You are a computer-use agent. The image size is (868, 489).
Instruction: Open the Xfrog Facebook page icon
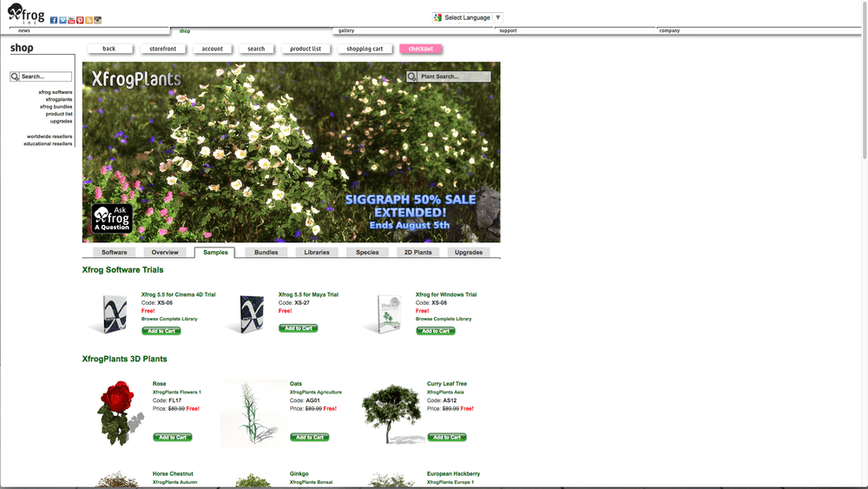pyautogui.click(x=54, y=20)
